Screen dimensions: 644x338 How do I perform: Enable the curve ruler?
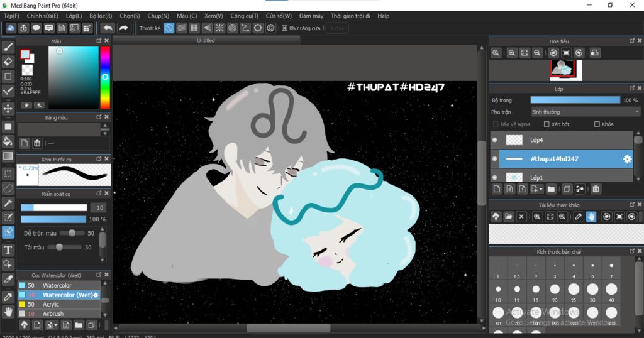tap(245, 28)
